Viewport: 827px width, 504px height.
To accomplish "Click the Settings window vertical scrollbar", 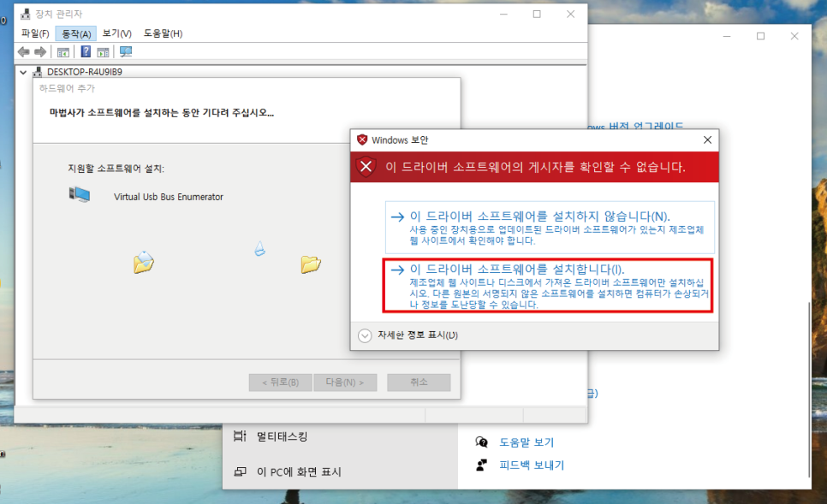I will click(x=808, y=389).
